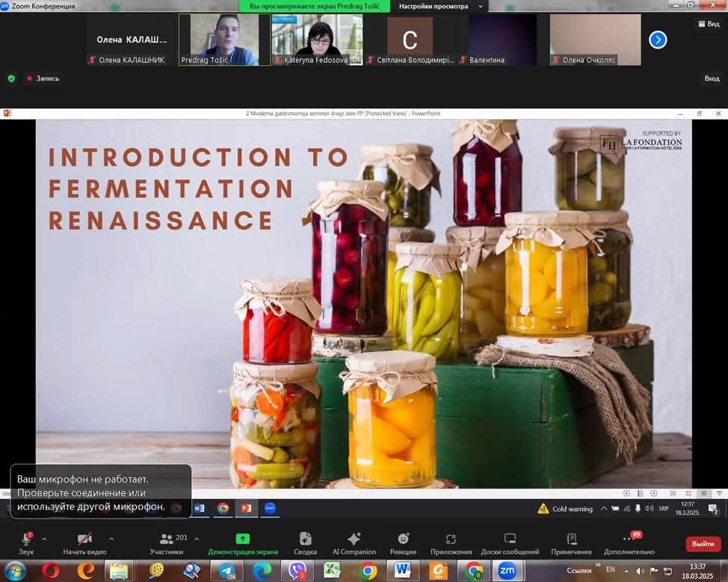728x582 pixels.
Task: Select Predrag Tošić video thumbnail
Action: point(224,40)
